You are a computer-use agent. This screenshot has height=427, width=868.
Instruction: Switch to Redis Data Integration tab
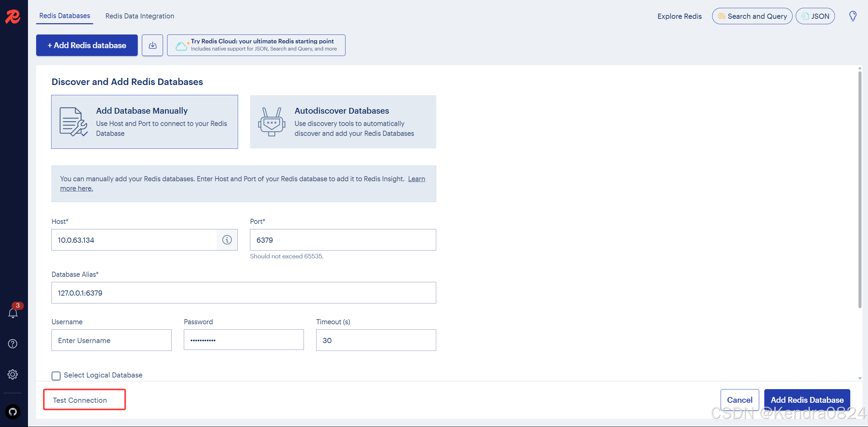pyautogui.click(x=140, y=16)
